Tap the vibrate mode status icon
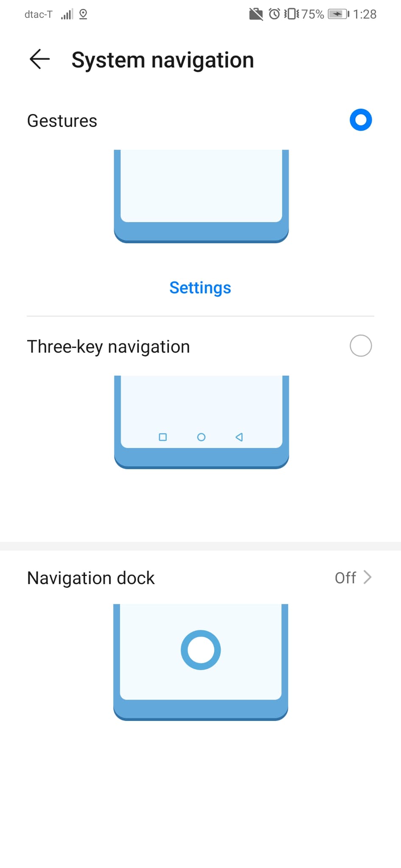 [292, 14]
